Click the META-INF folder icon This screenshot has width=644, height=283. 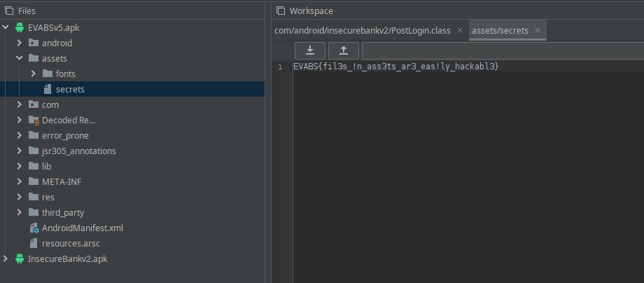[x=34, y=181]
